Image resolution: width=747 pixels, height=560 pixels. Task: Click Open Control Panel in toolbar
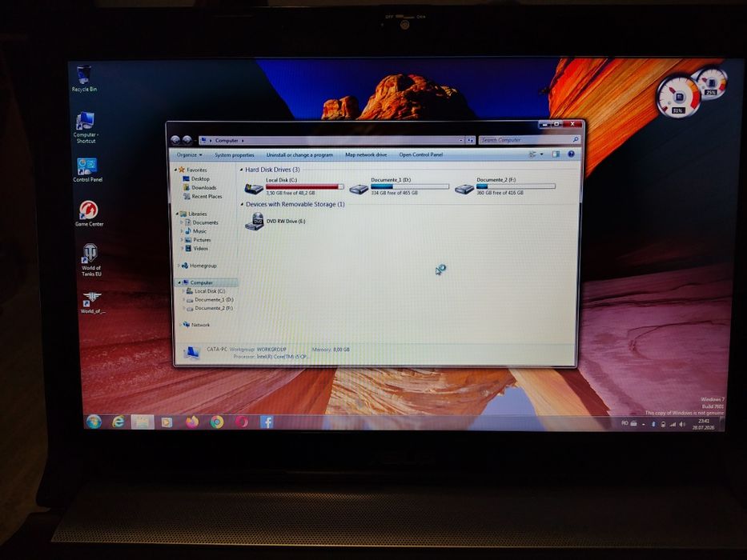pyautogui.click(x=421, y=154)
